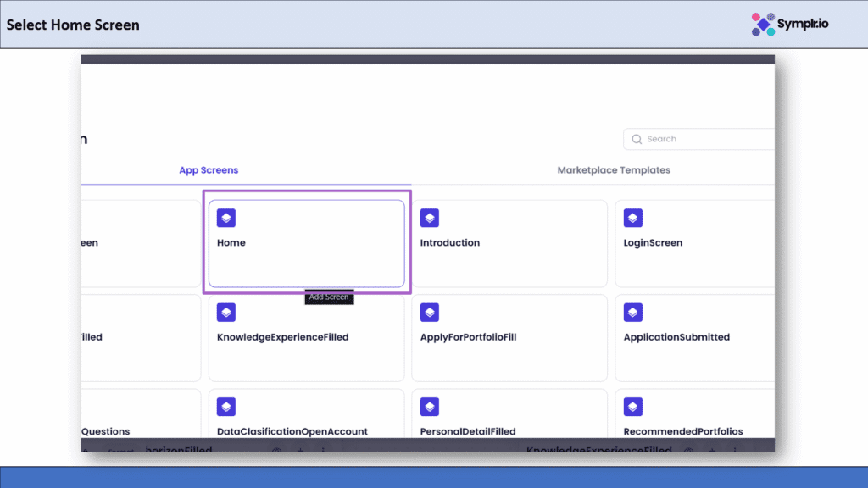Click the DataClasificationOpenAccount layers icon

pyautogui.click(x=226, y=407)
